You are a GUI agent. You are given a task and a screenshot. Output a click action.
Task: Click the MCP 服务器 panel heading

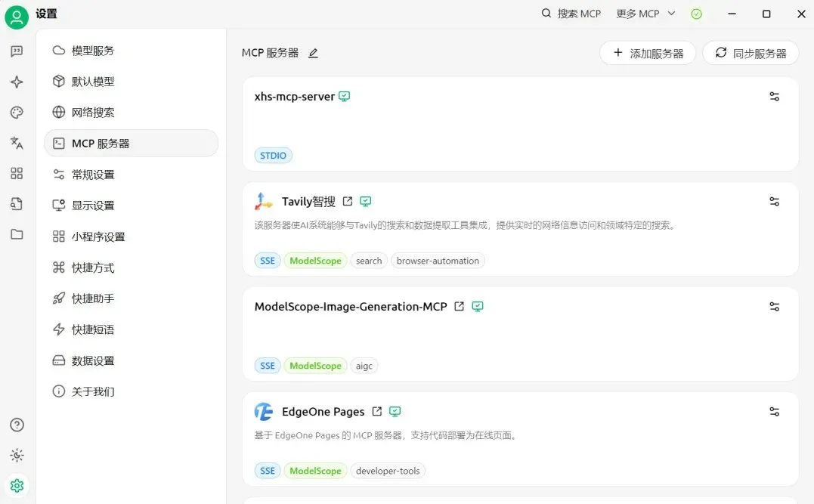(270, 53)
